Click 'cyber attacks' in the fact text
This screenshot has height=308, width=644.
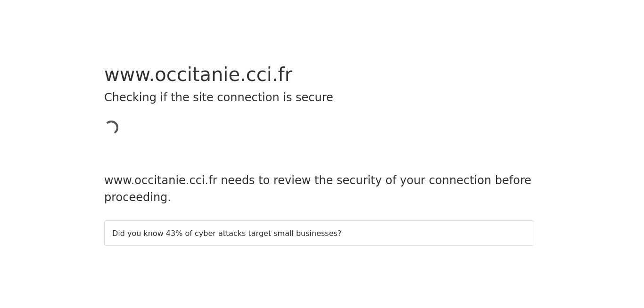pyautogui.click(x=220, y=234)
